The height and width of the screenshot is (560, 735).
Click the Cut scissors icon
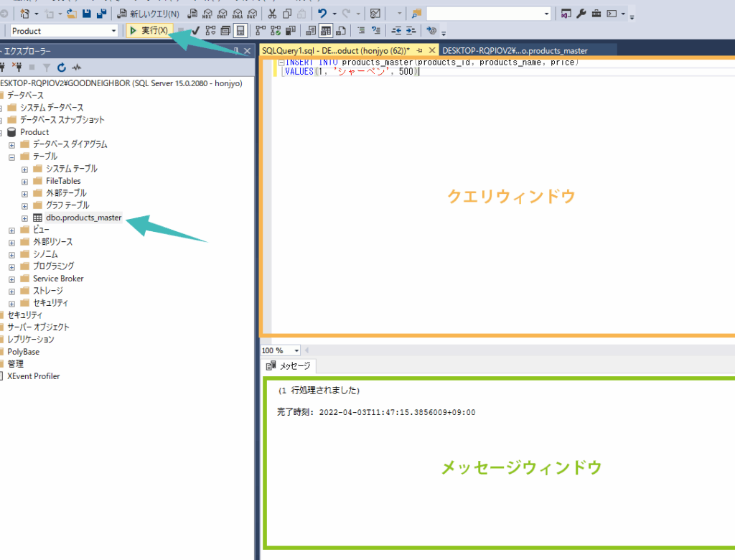[x=272, y=14]
